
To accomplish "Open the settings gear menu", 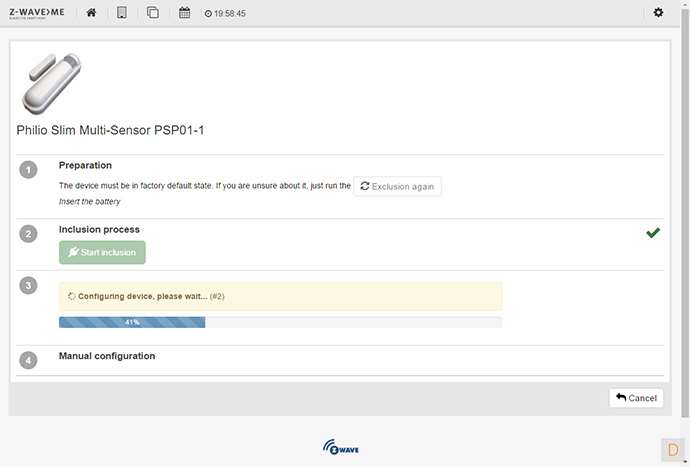I will point(657,13).
